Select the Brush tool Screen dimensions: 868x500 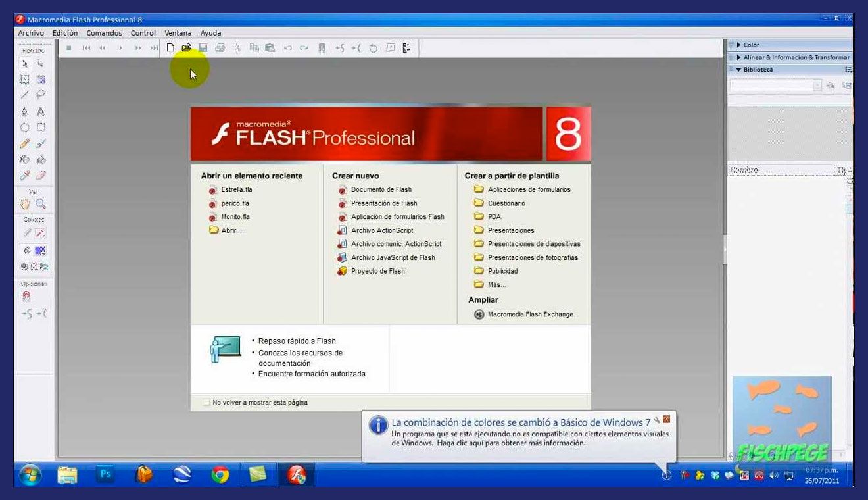[x=41, y=143]
